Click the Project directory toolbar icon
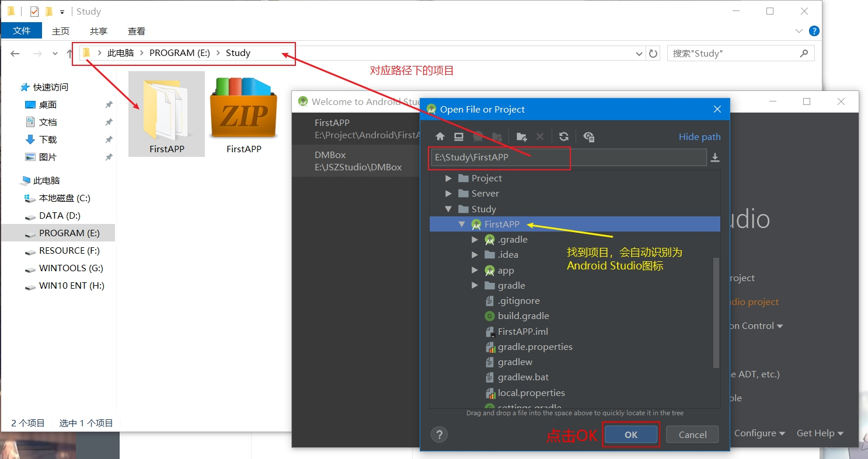The height and width of the screenshot is (459, 868). click(478, 136)
